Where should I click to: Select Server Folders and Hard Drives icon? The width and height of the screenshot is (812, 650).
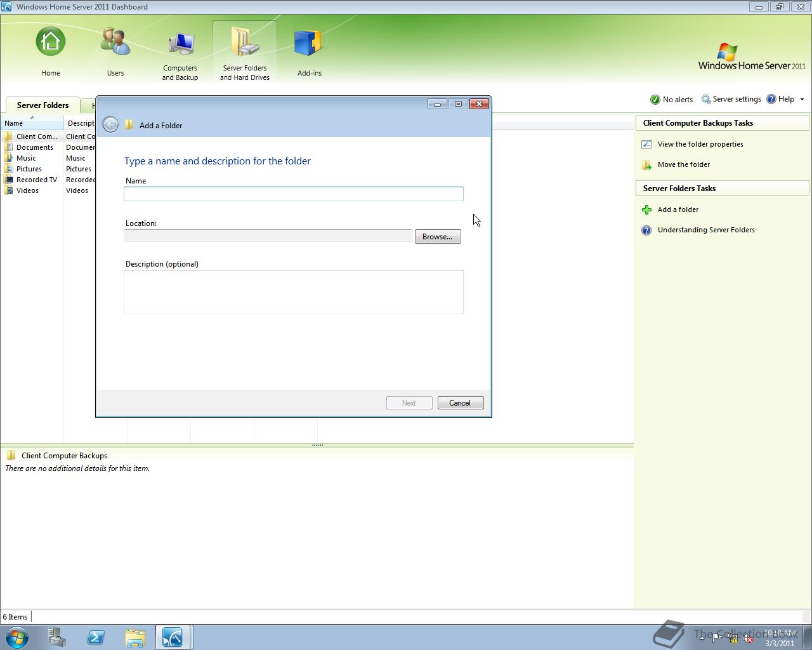[x=245, y=52]
